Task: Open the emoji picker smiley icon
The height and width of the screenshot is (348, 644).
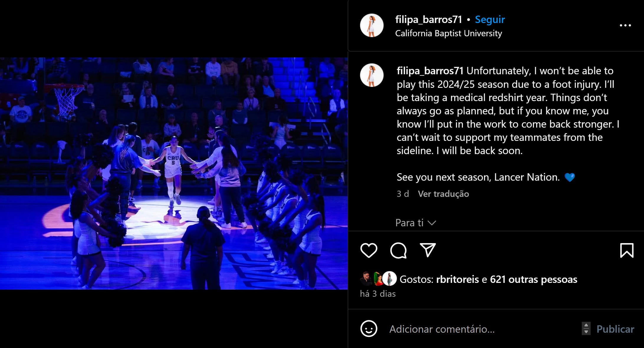Action: pyautogui.click(x=369, y=329)
